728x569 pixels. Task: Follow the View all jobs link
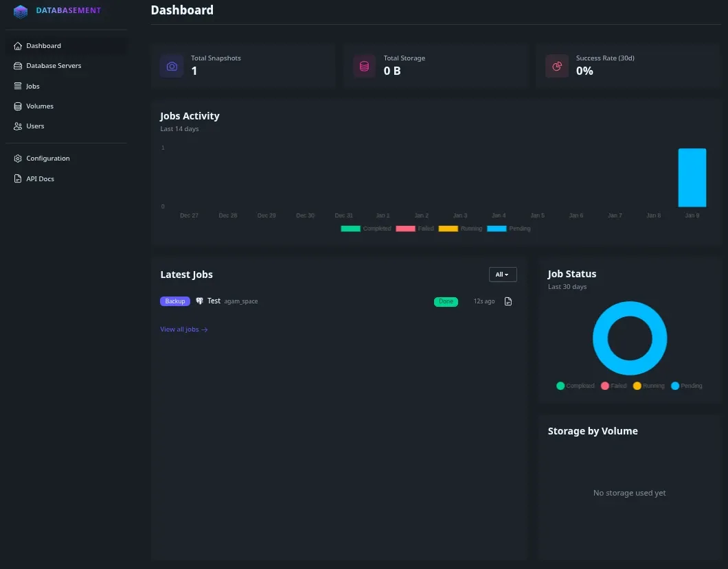[183, 329]
